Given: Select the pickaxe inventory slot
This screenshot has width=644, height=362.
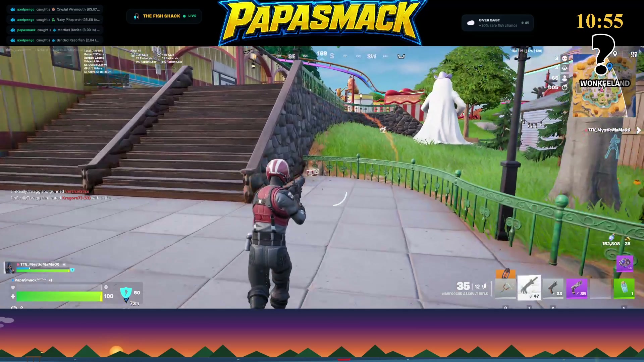Looking at the screenshot, I should [x=505, y=288].
